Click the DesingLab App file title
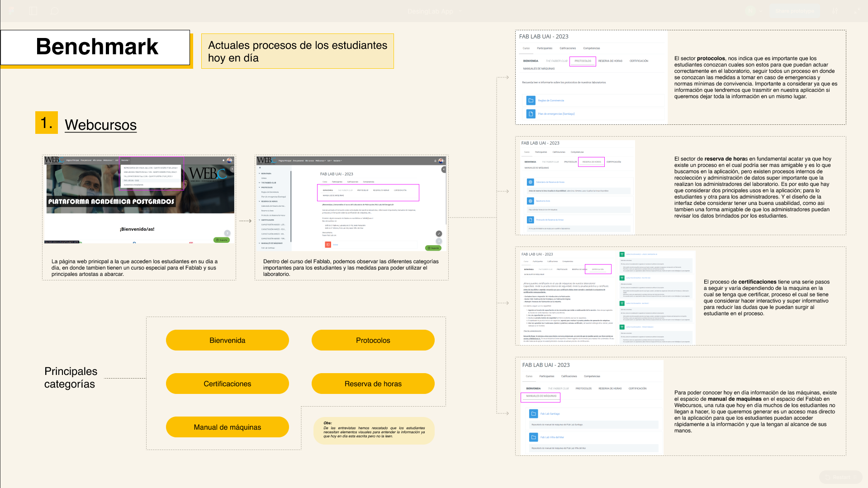The height and width of the screenshot is (488, 868). (x=430, y=11)
